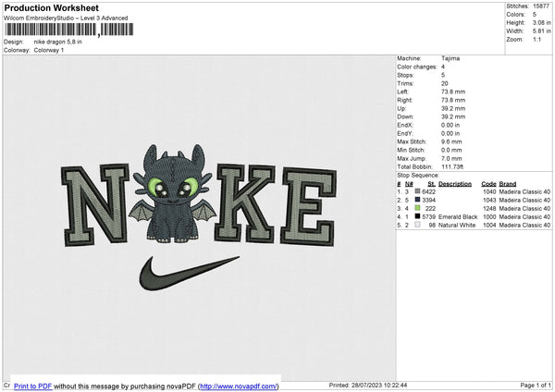Click the stitch count value 15877

click(x=541, y=6)
